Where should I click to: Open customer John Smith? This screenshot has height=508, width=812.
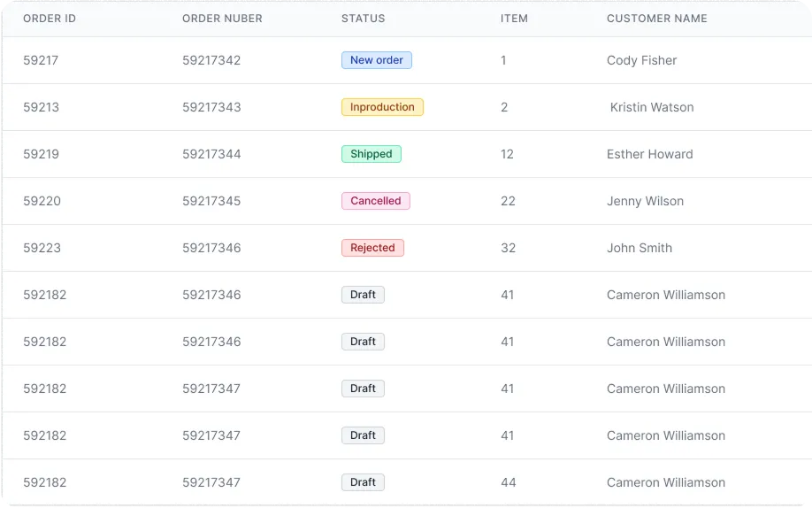click(639, 248)
